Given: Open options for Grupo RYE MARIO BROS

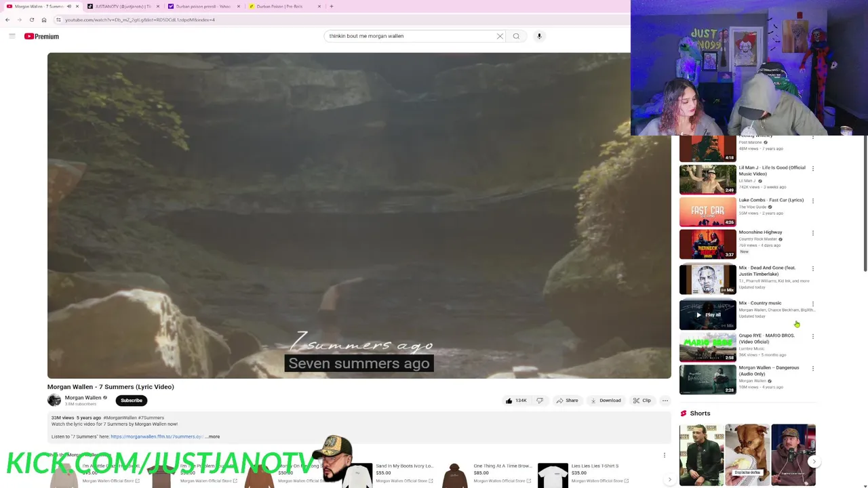Looking at the screenshot, I should 813,336.
